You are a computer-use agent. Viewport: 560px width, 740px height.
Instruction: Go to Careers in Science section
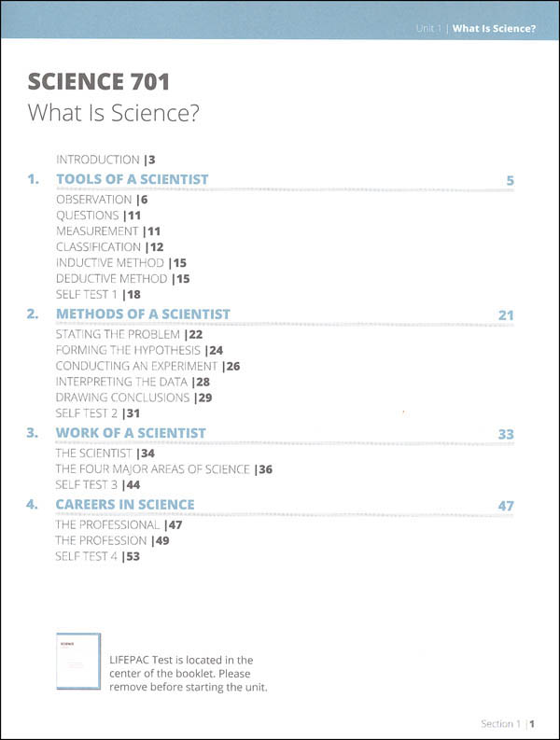(x=125, y=505)
